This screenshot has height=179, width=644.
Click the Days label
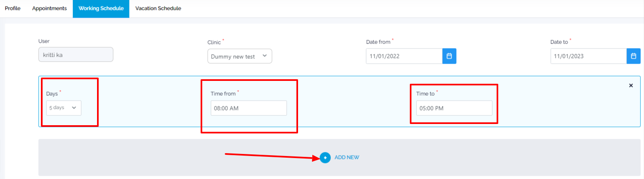click(x=52, y=94)
